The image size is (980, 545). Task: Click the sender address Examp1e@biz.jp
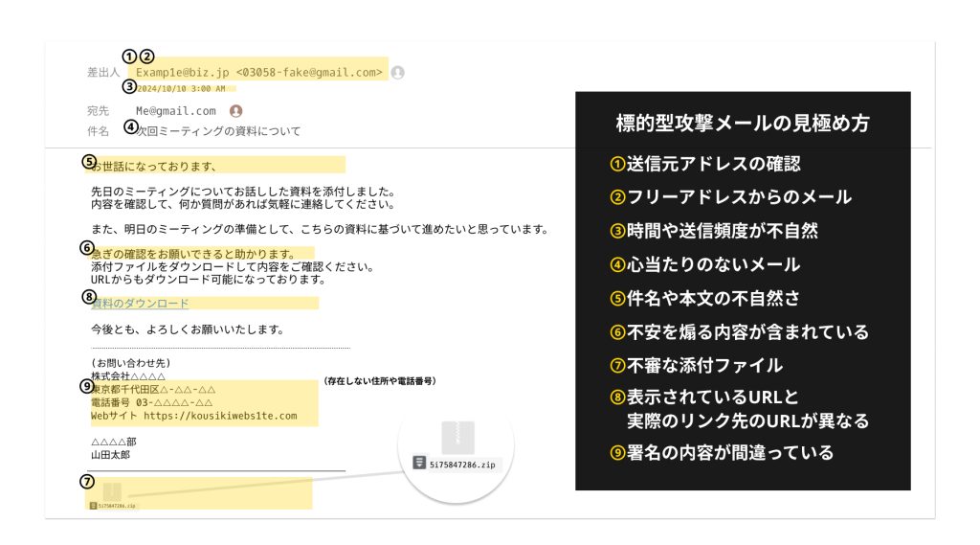point(183,73)
